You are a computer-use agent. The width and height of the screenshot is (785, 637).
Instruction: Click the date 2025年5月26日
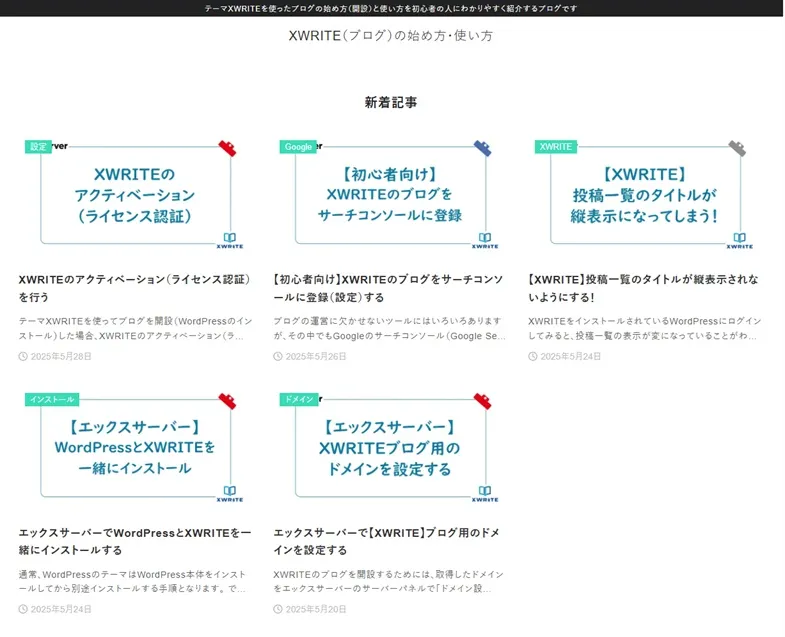316,357
